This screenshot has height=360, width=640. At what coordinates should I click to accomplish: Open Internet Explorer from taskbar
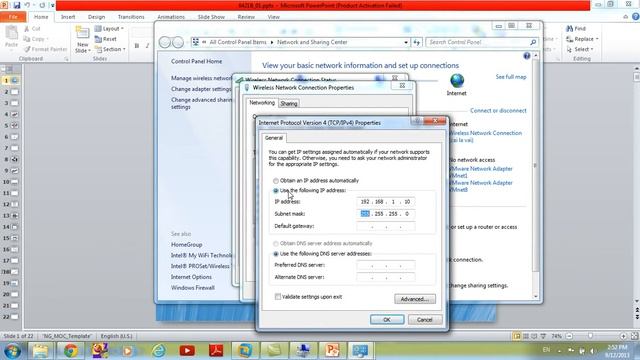point(158,351)
